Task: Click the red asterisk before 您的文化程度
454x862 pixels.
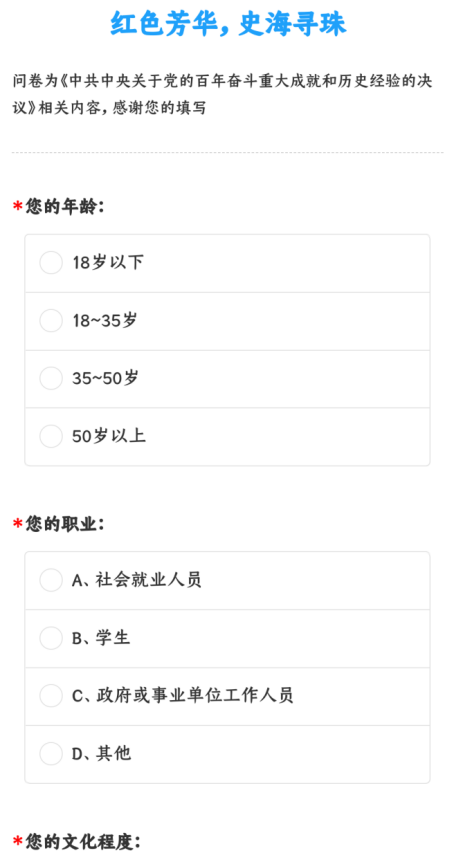Action: click(18, 842)
